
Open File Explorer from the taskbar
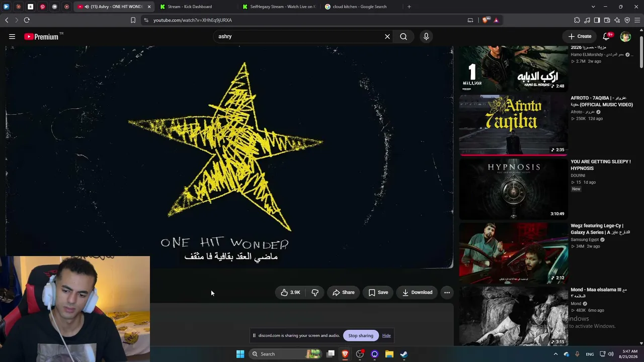click(x=389, y=354)
